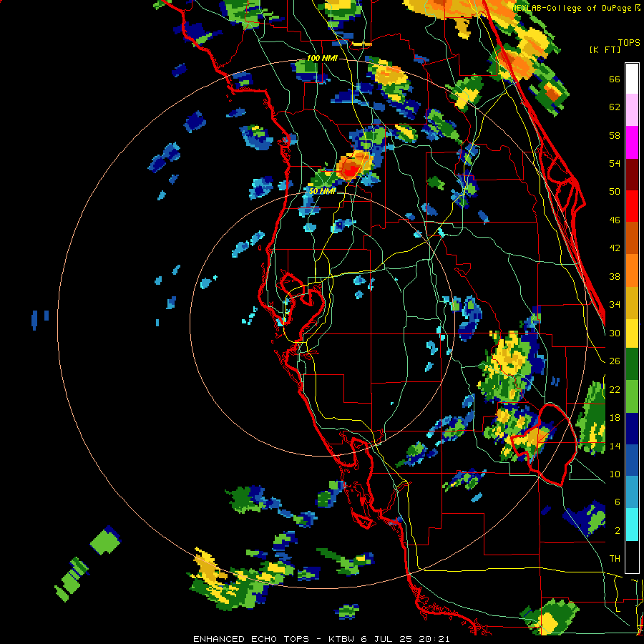644x644 pixels.
Task: Pick the dark green legend swatch
Action: point(632,364)
